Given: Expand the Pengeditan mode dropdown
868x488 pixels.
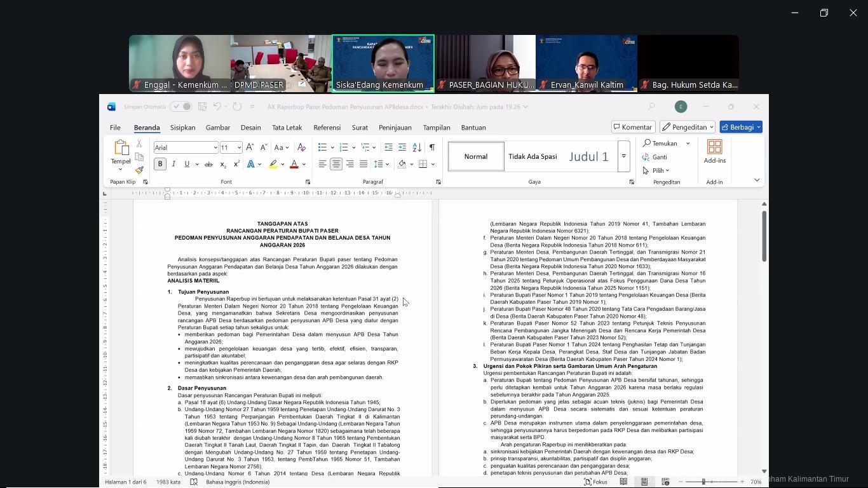Looking at the screenshot, I should click(688, 127).
